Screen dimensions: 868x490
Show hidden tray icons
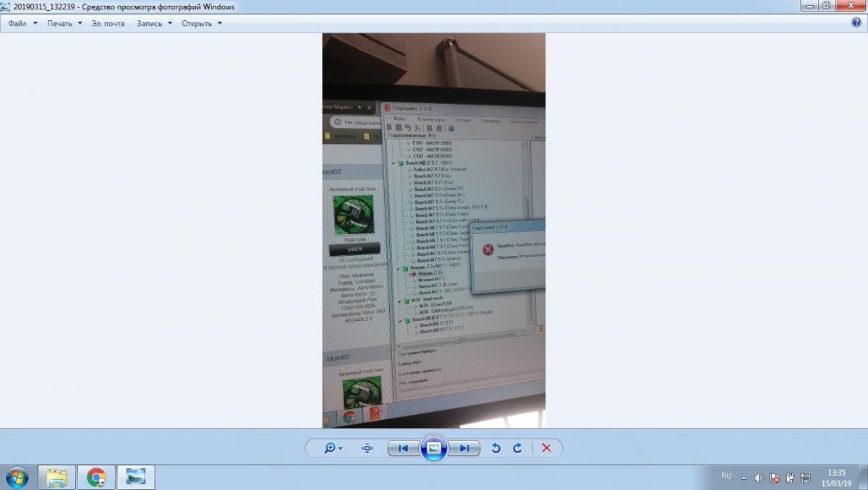tap(745, 477)
